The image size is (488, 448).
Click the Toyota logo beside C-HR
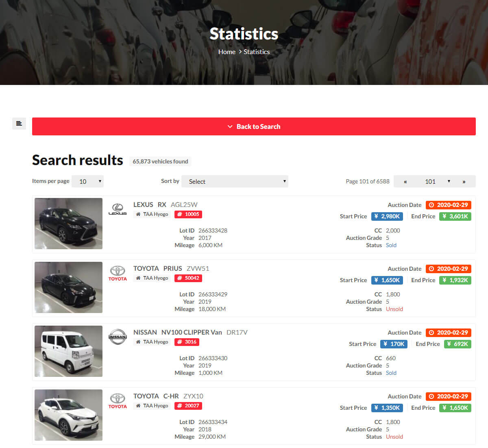[x=118, y=400]
